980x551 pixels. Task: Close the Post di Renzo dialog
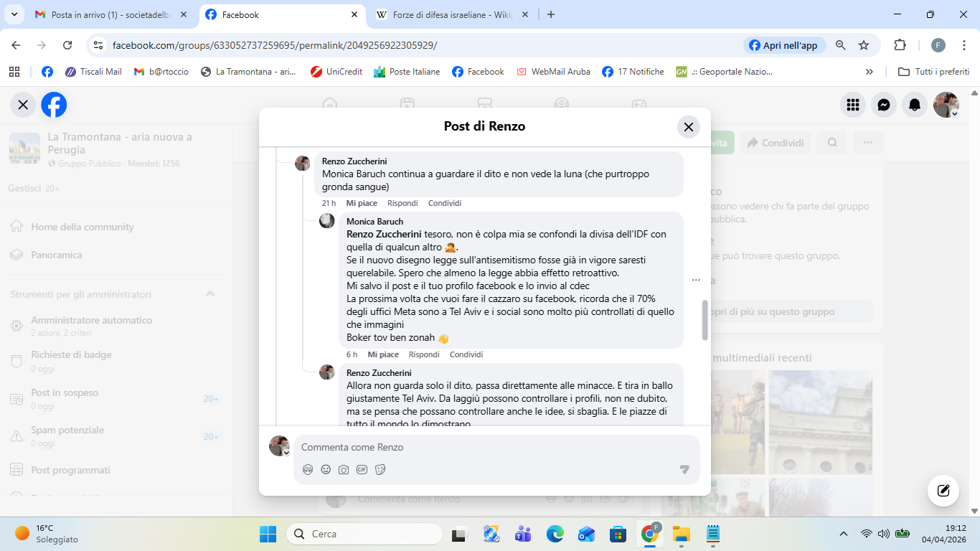tap(688, 127)
